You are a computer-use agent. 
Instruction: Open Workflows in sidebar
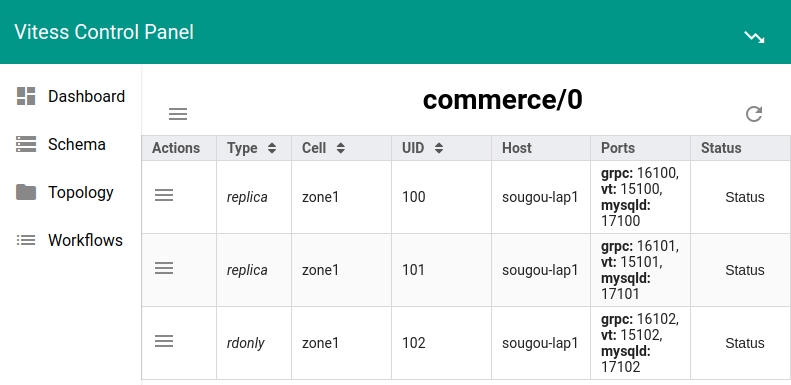click(85, 240)
